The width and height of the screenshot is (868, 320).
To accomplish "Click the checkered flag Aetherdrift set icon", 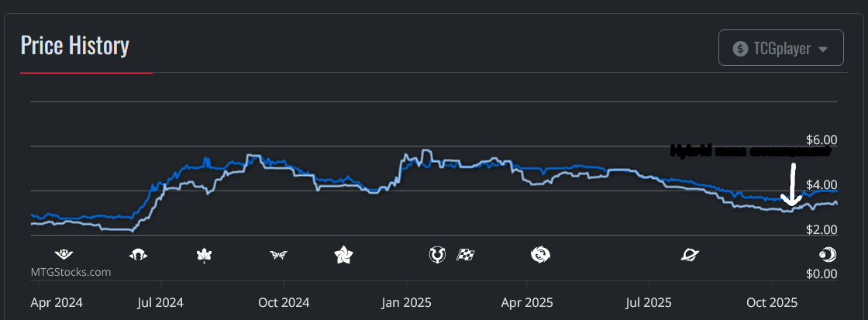I will 466,255.
